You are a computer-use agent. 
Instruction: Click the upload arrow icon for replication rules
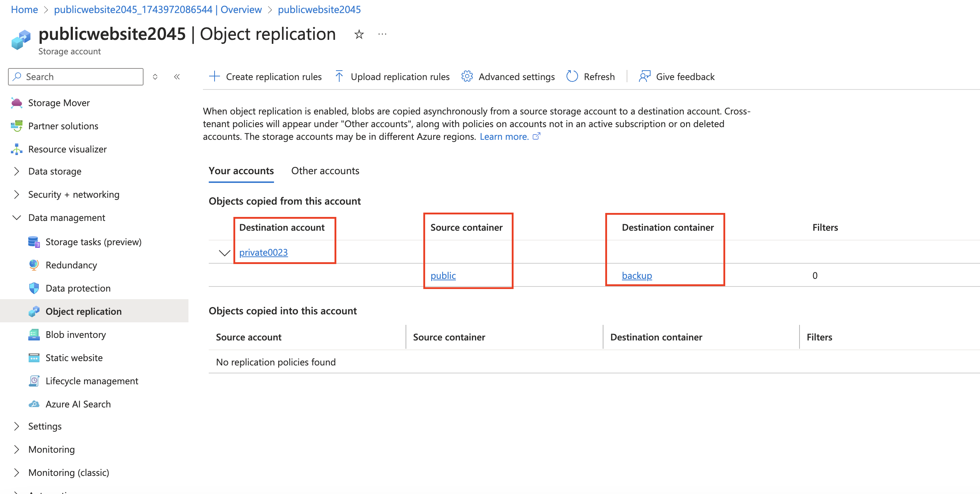339,76
